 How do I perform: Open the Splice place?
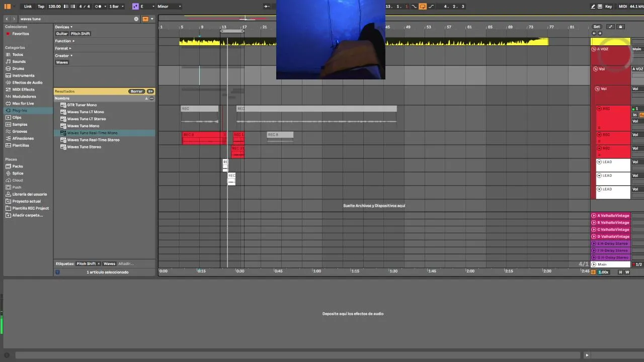click(18, 173)
